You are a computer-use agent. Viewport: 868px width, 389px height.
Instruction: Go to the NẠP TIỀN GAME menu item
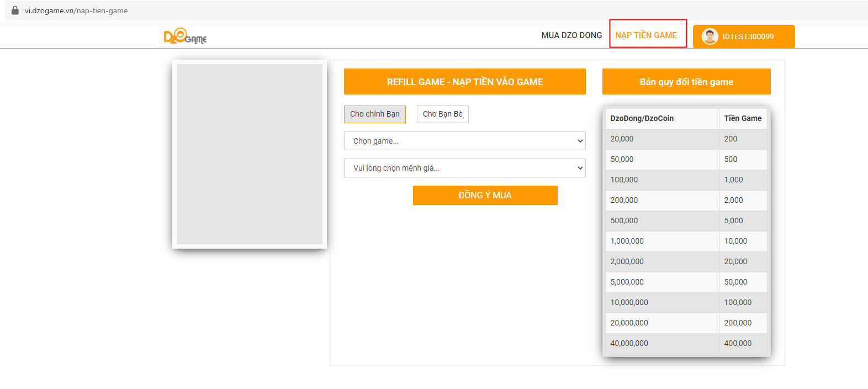(646, 35)
